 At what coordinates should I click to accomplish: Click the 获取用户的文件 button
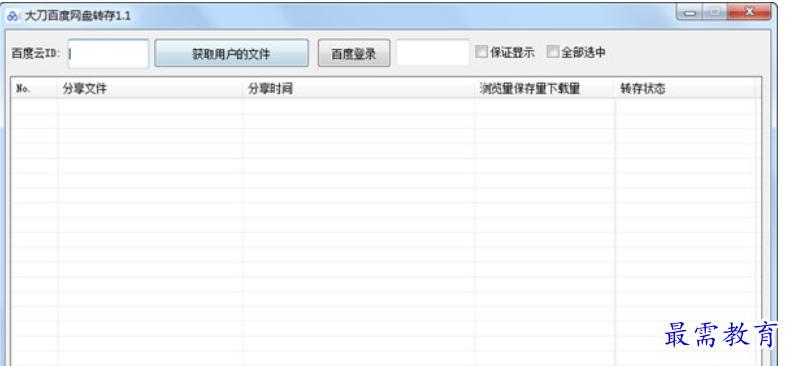tap(231, 53)
